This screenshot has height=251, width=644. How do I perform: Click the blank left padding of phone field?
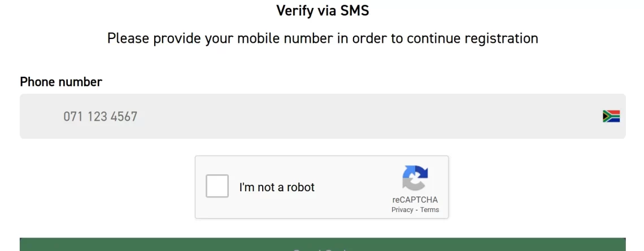(x=41, y=117)
